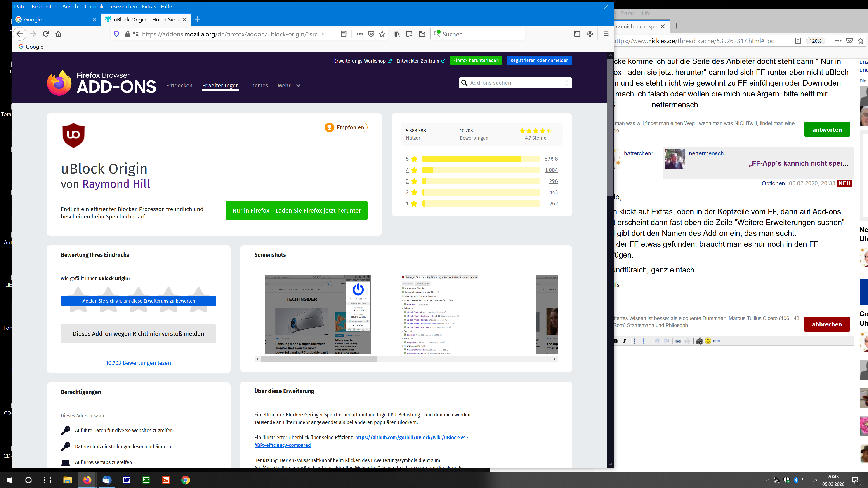The height and width of the screenshot is (488, 868).
Task: Close the uBlock Origin tab
Action: [184, 19]
